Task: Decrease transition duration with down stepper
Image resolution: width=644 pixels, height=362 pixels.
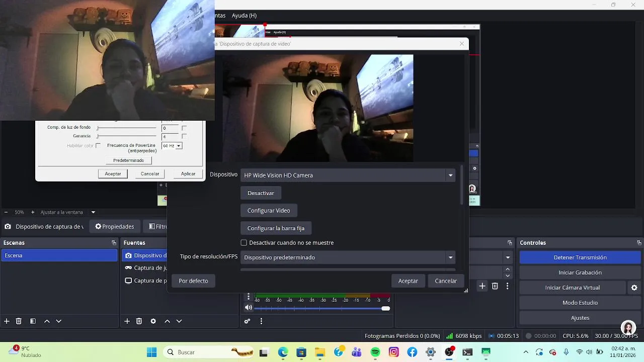Action: click(508, 276)
